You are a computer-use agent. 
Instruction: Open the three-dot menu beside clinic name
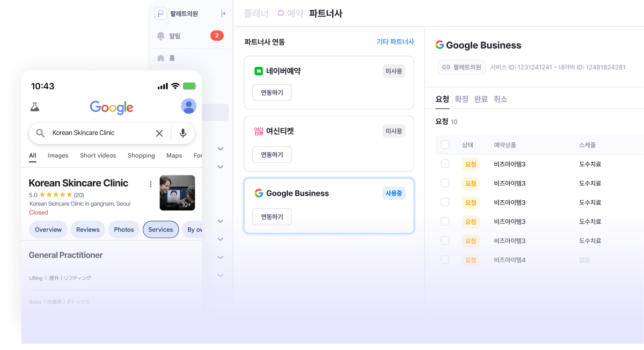coord(151,184)
